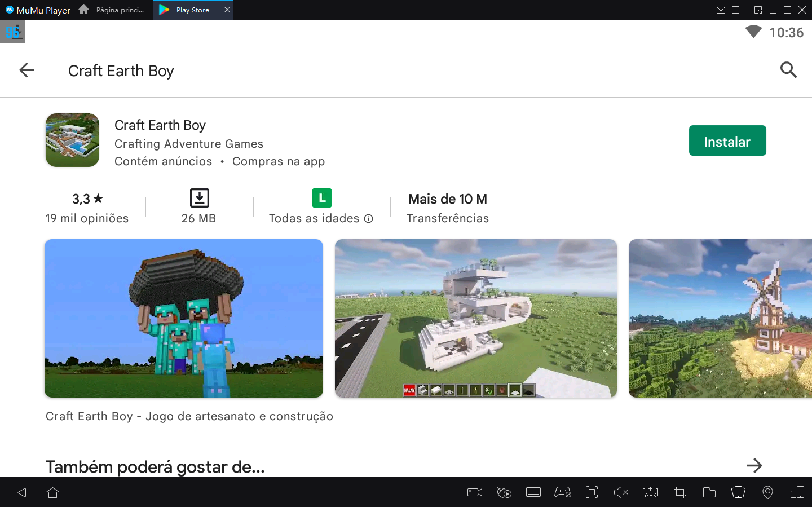The height and width of the screenshot is (507, 812).
Task: Click the frame rate badge in corner
Action: pyautogui.click(x=12, y=32)
